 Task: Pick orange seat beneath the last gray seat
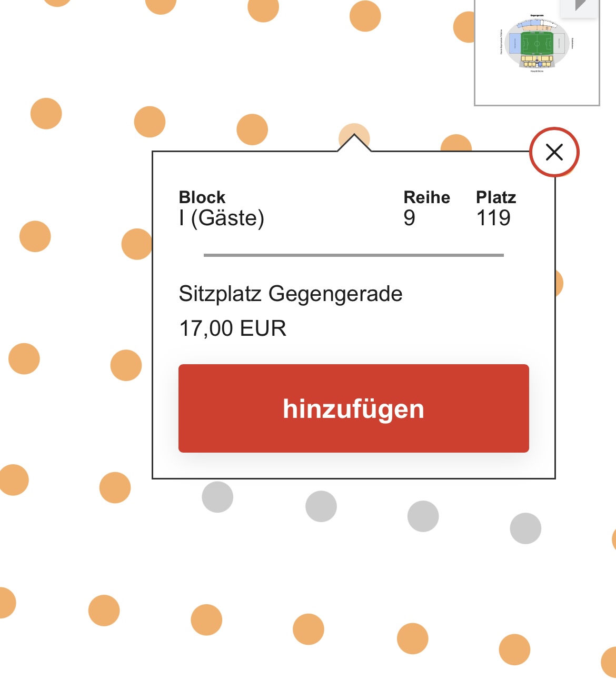point(514,649)
